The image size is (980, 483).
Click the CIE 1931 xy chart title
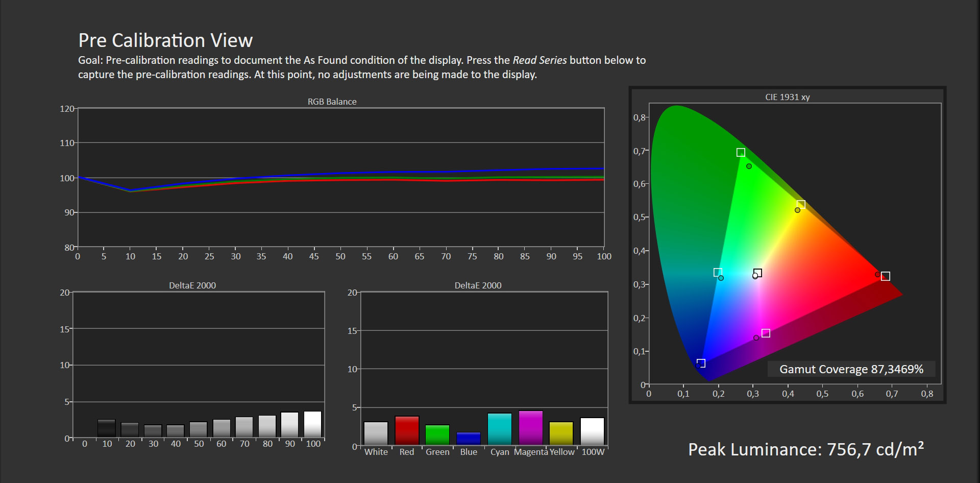click(788, 97)
